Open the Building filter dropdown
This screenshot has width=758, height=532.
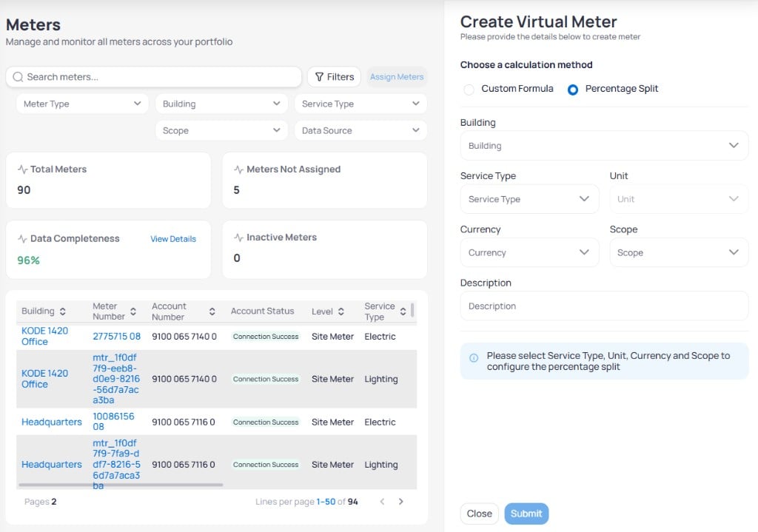point(221,104)
